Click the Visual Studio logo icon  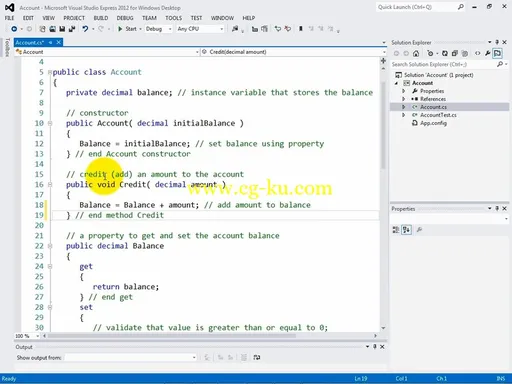click(x=9, y=7)
